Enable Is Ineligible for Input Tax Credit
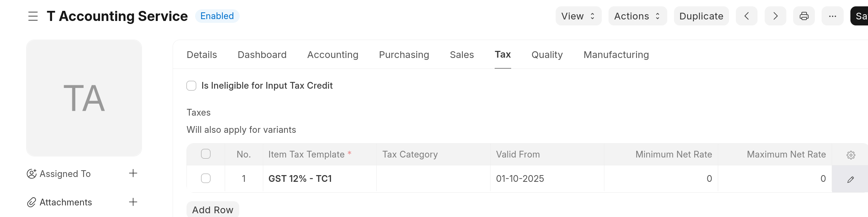868x217 pixels. pos(191,86)
